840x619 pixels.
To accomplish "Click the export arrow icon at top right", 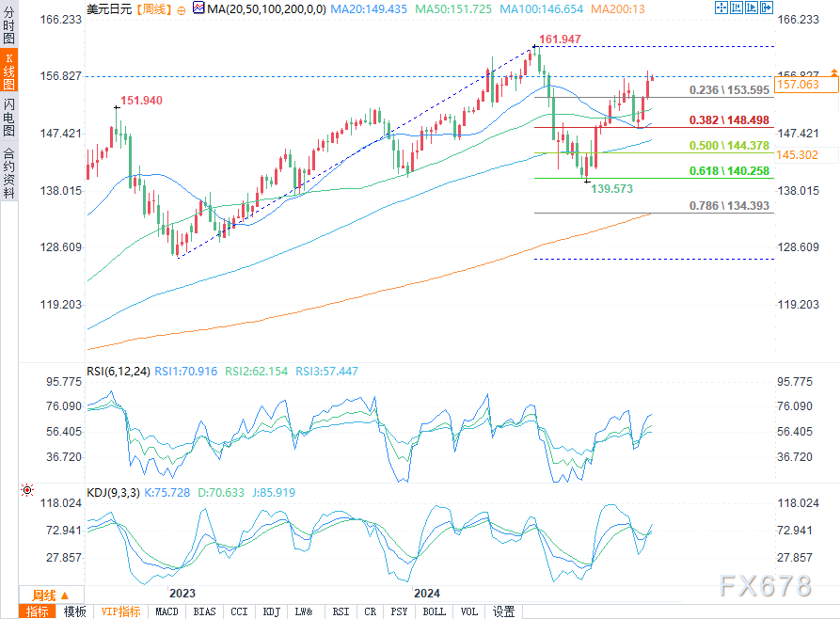I will tap(766, 8).
